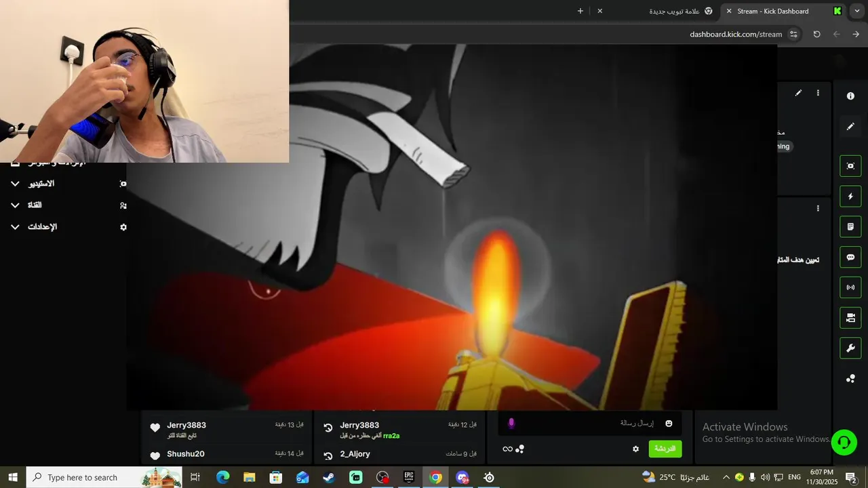Open the green headset support button
The height and width of the screenshot is (488, 868).
coord(844,443)
